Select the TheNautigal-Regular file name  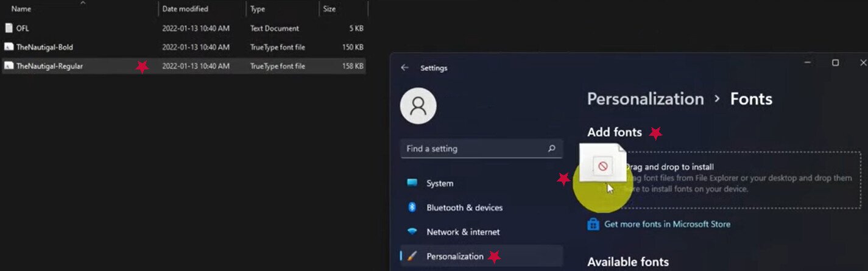pyautogui.click(x=50, y=66)
